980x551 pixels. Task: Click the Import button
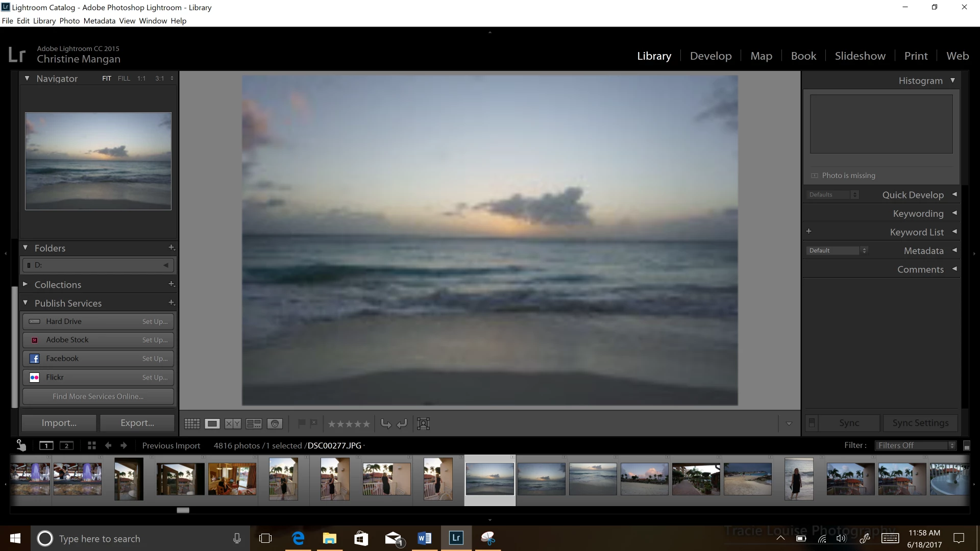coord(59,423)
